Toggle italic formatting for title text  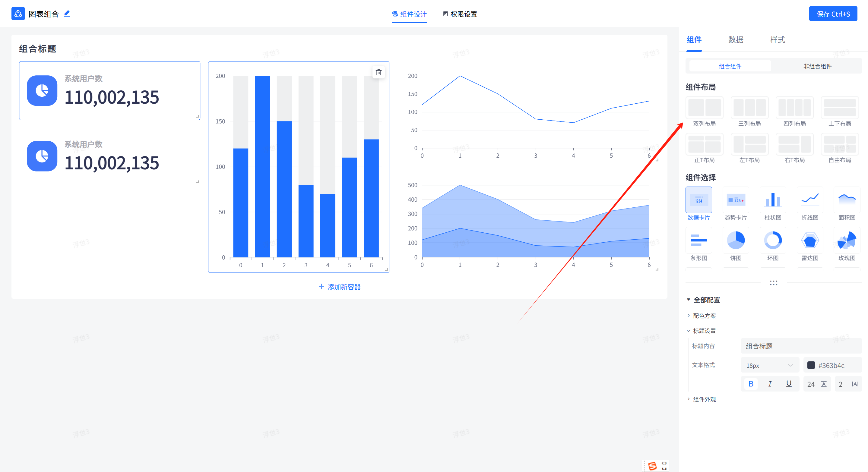pos(770,384)
